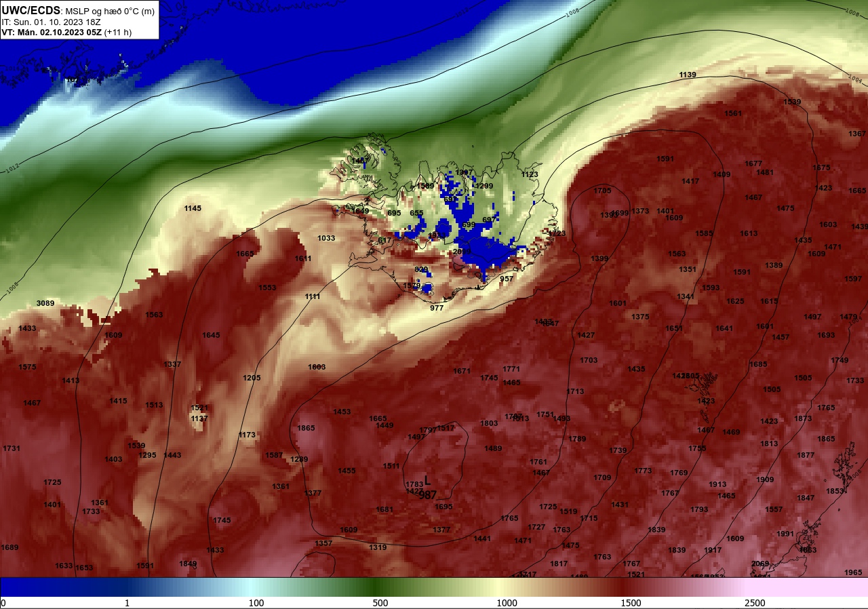Click the 1877 height label
The image size is (868, 609).
tap(806, 455)
